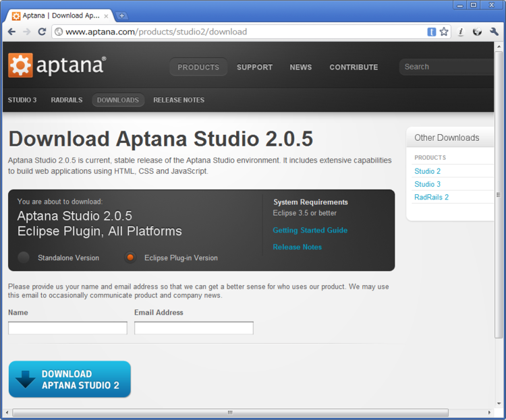Click the site info icon in address bar
The height and width of the screenshot is (420, 506).
tap(59, 32)
